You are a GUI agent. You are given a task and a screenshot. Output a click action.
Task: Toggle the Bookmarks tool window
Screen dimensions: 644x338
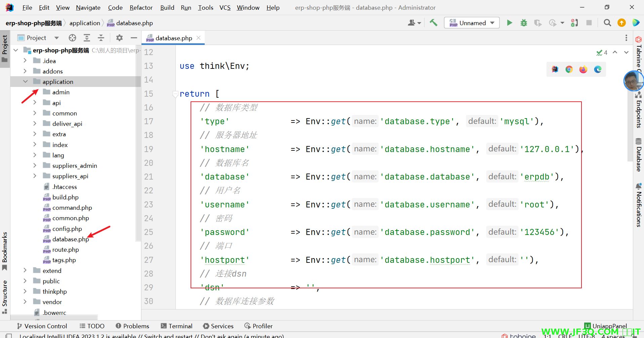point(5,251)
